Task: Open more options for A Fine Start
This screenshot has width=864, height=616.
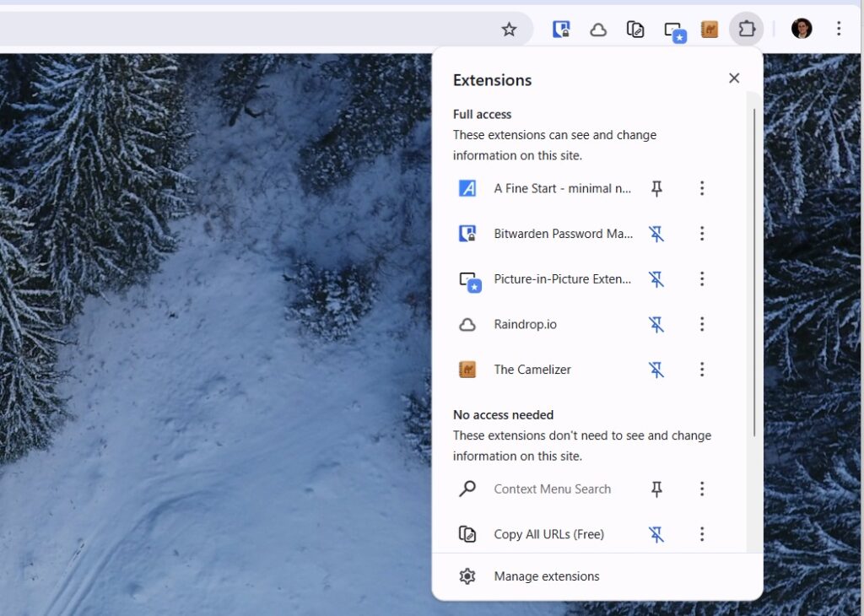Action: [x=702, y=188]
